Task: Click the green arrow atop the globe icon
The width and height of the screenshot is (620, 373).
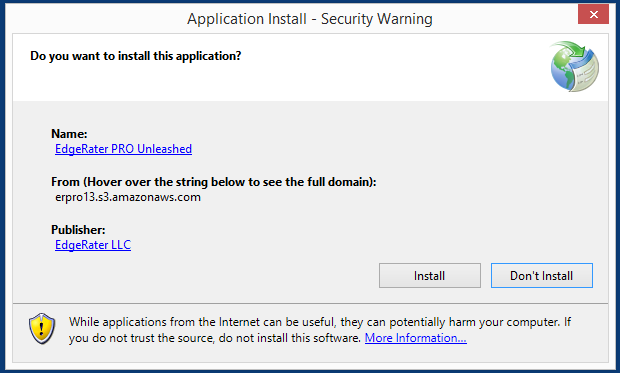Action: point(572,50)
